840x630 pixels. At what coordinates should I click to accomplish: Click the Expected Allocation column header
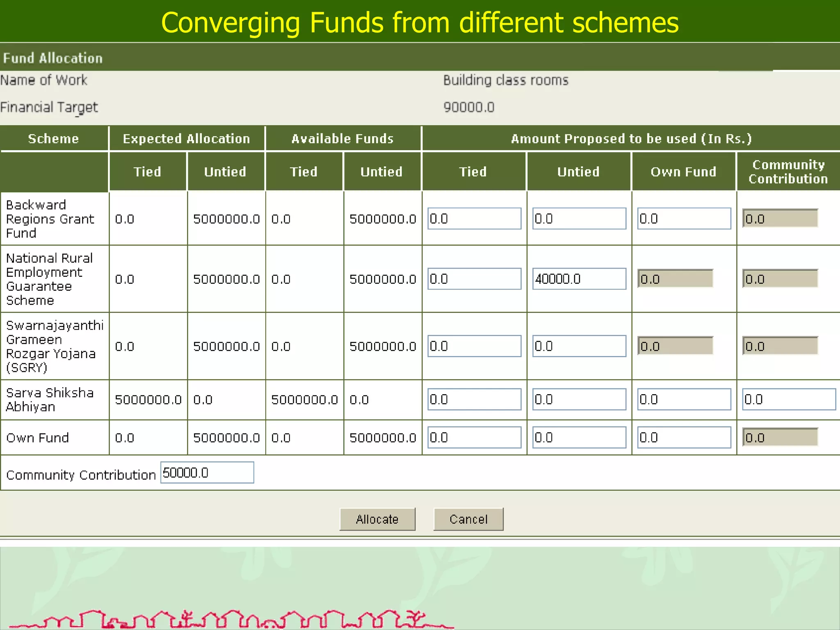click(x=187, y=139)
